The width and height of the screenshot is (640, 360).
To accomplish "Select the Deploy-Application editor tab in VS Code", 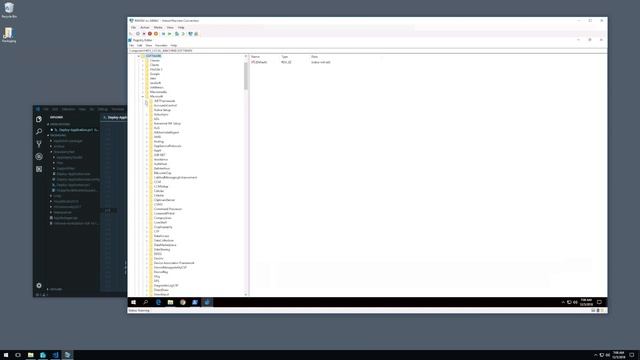I will 114,118.
